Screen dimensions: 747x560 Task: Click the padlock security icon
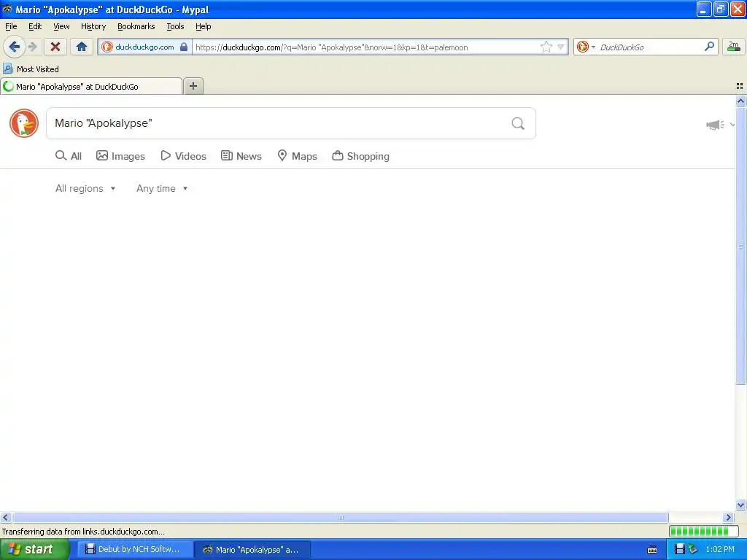click(183, 47)
